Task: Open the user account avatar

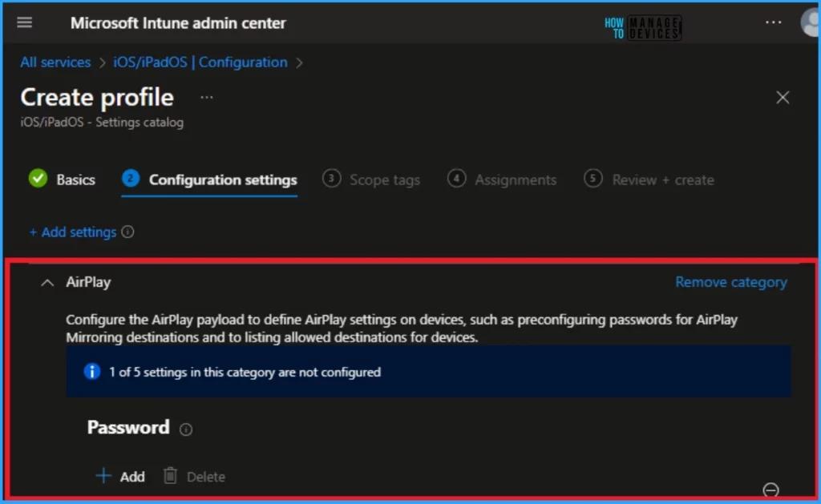Action: 811,23
